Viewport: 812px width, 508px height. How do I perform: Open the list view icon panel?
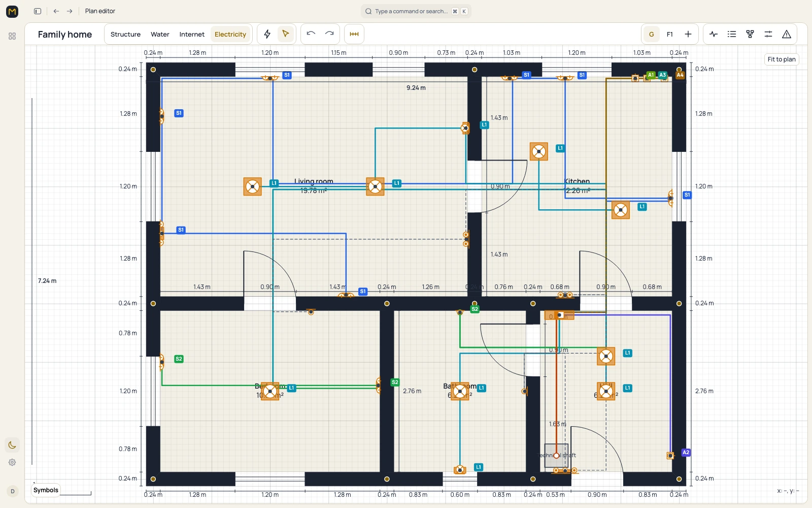click(x=732, y=34)
